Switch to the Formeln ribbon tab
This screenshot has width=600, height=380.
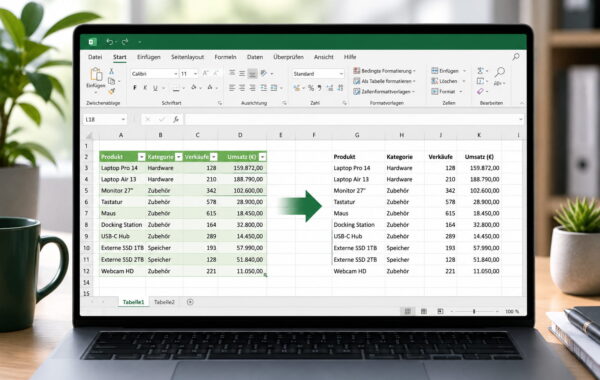click(x=225, y=57)
